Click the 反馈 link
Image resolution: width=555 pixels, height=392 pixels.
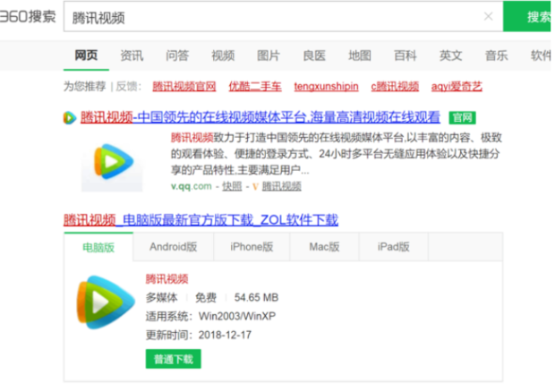[126, 86]
